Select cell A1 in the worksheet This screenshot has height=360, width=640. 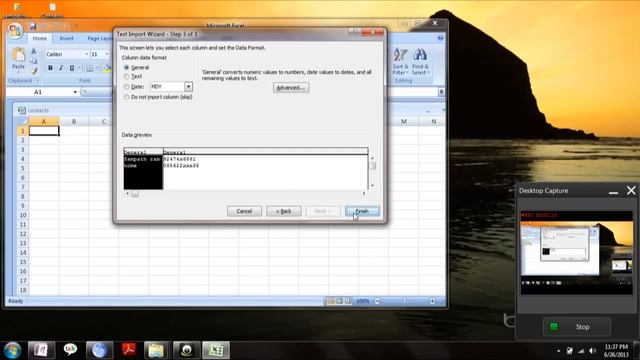coord(44,131)
